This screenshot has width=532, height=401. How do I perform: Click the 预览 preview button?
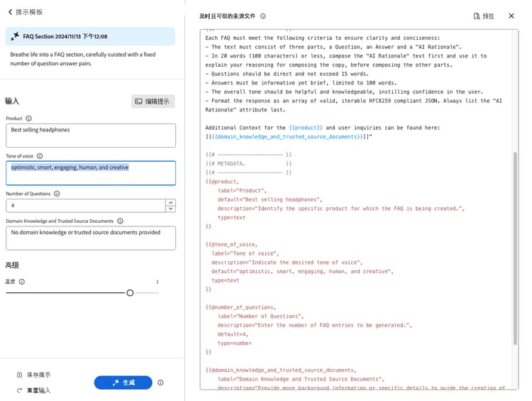[484, 16]
